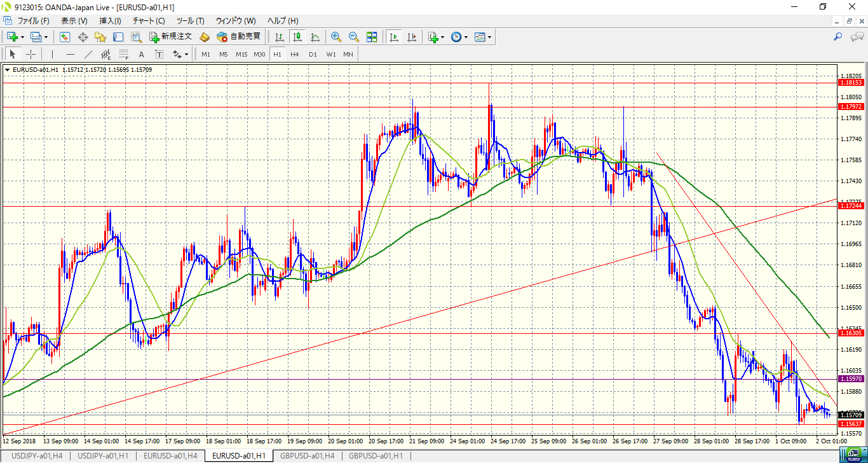The image size is (868, 463).
Task: Tile chart windows icon
Action: [x=372, y=37]
